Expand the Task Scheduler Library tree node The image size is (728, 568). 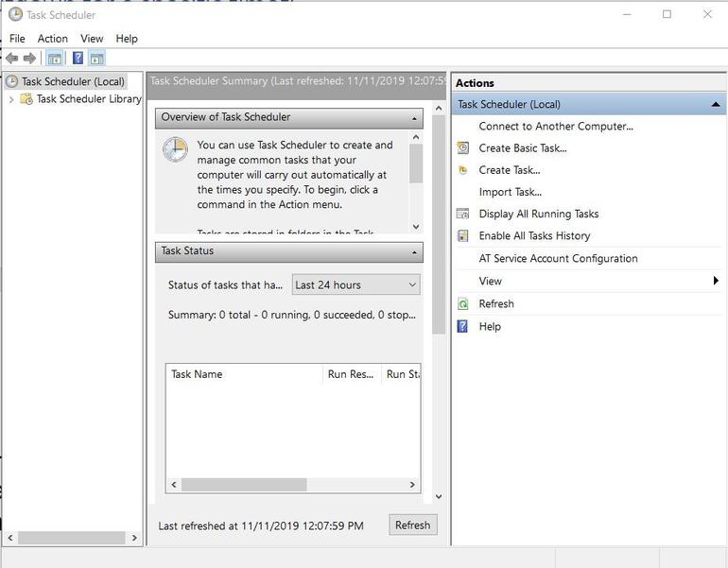pyautogui.click(x=11, y=99)
